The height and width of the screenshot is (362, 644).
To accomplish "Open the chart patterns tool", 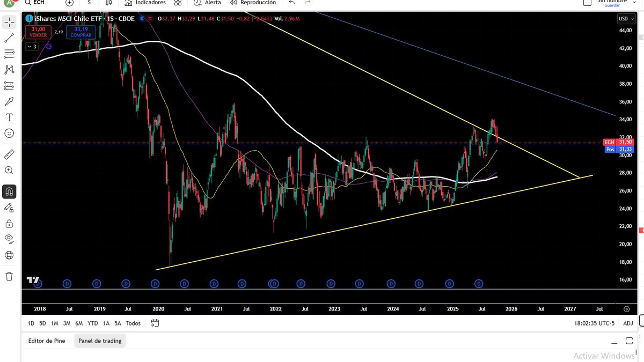I will (9, 70).
